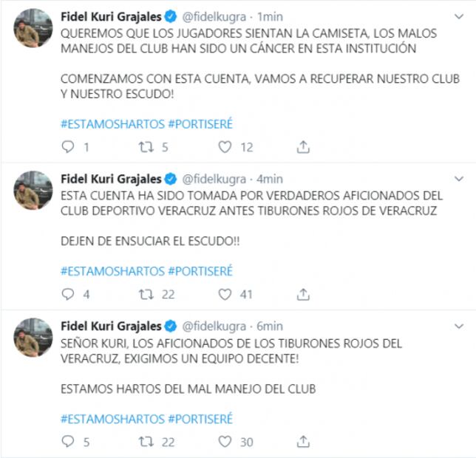The width and height of the screenshot is (476, 458).
Task: Open the options chevron on the 1min tweet
Action: 459,16
